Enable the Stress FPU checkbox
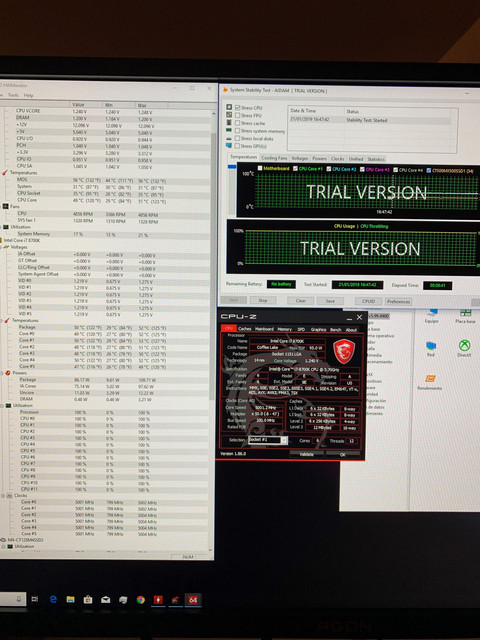This screenshot has height=640, width=480. [238, 115]
